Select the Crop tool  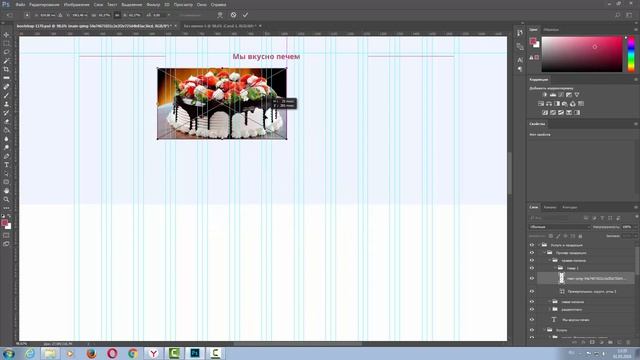click(6, 69)
